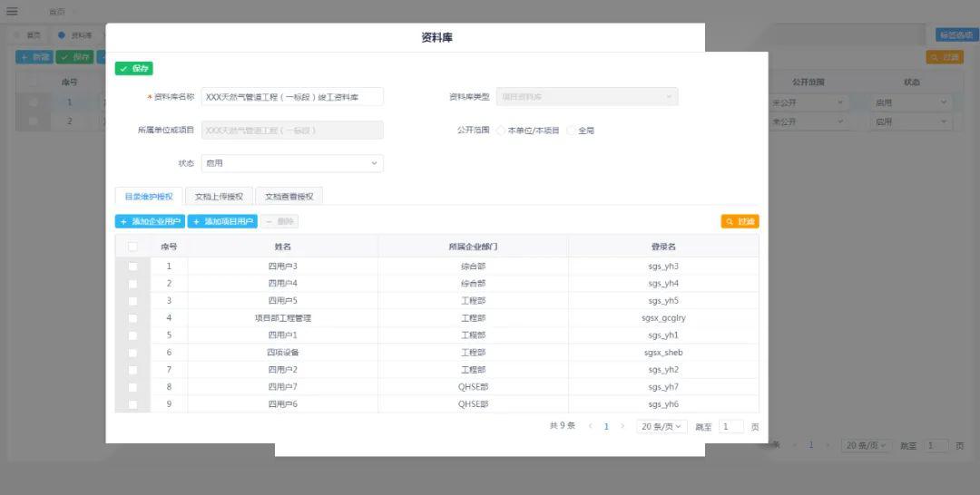980x495 pixels.
Task: Click the hamburger menu icon at top-left
Action: (12, 11)
